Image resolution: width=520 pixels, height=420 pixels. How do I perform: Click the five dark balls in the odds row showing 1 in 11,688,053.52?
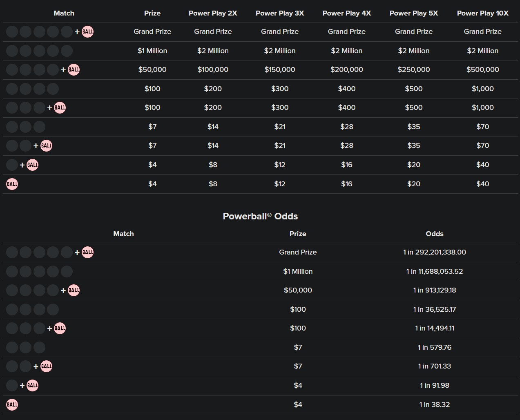(39, 271)
